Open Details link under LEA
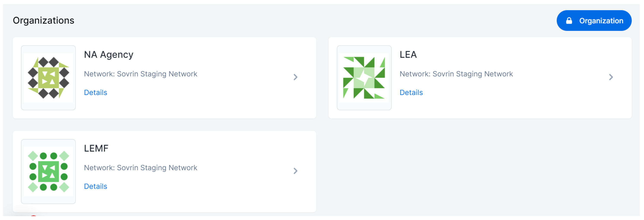The width and height of the screenshot is (644, 220). pyautogui.click(x=411, y=93)
